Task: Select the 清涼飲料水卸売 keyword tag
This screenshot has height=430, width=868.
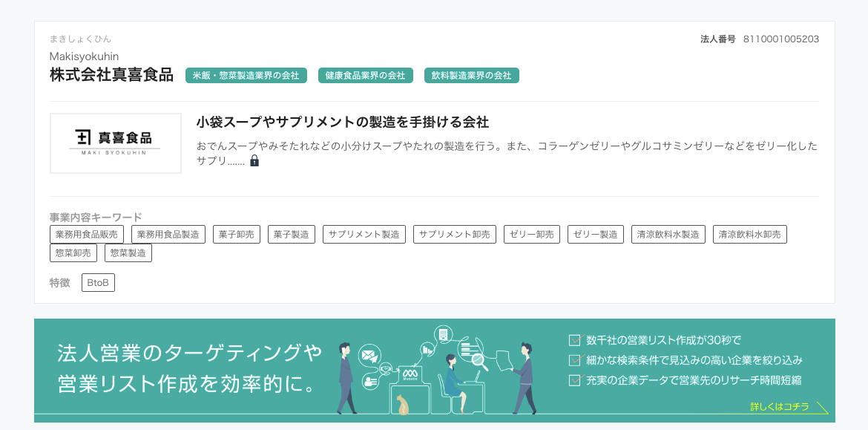Action: pos(750,235)
